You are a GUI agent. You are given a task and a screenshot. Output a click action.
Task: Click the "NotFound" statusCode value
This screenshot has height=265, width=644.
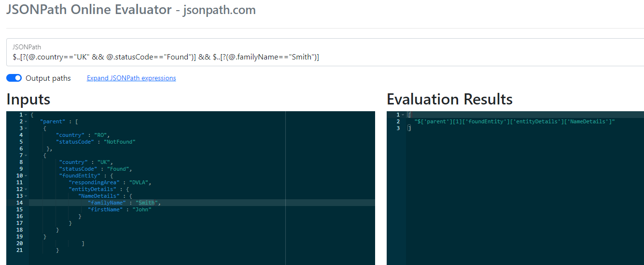pos(120,142)
